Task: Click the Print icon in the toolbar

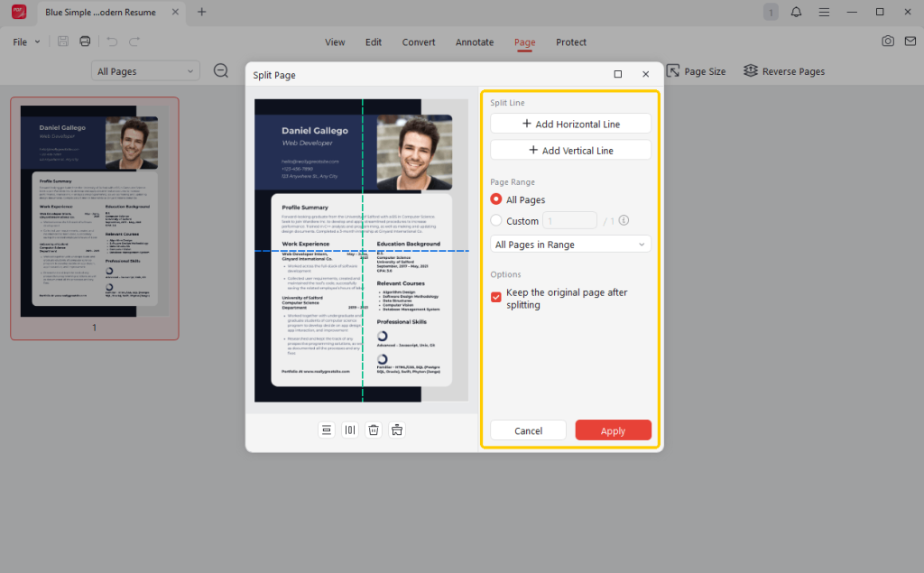Action: [84, 41]
